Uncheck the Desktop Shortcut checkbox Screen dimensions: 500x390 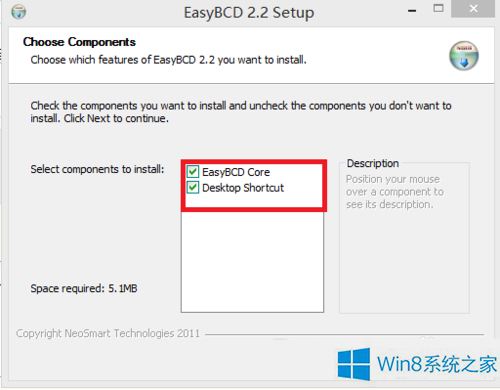[193, 187]
